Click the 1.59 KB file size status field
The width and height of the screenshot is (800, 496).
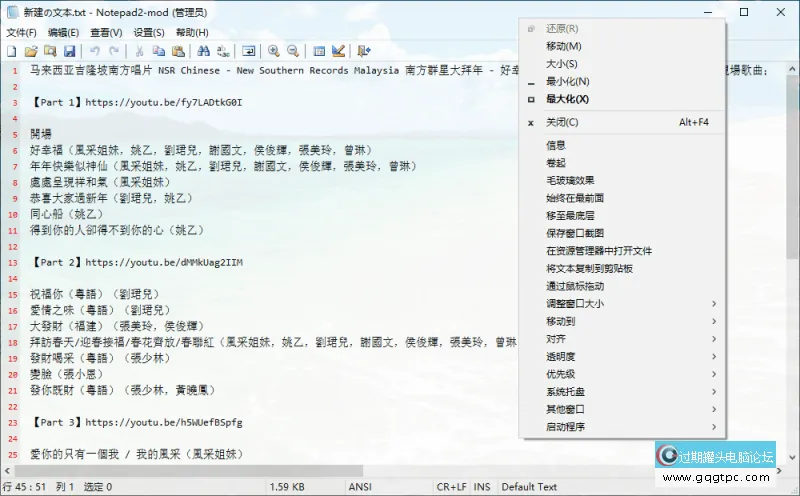point(287,487)
